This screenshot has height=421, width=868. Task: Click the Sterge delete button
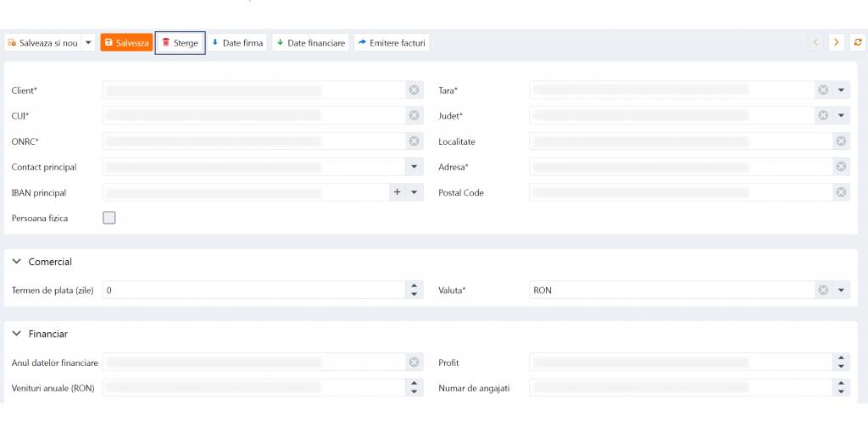click(180, 42)
